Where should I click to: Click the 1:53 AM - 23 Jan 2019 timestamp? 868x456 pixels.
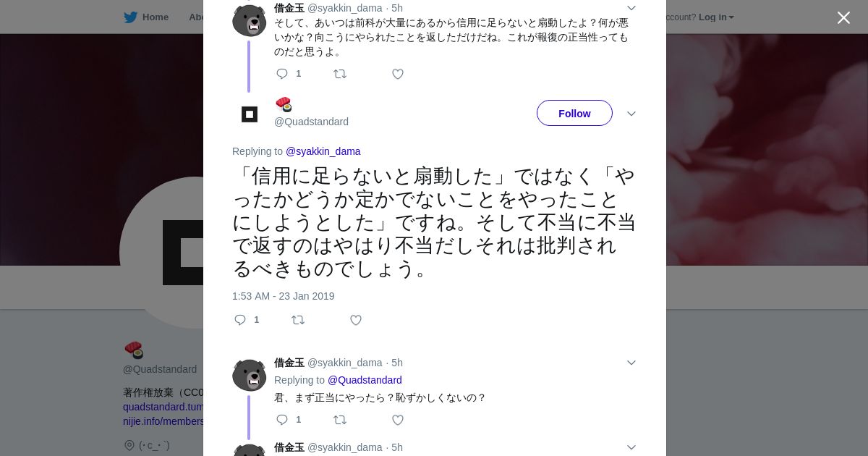pos(283,296)
